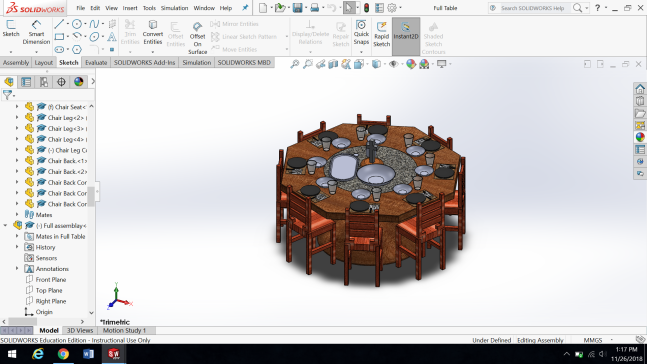Open the 3D Views tab
The height and width of the screenshot is (364, 647).
click(80, 330)
